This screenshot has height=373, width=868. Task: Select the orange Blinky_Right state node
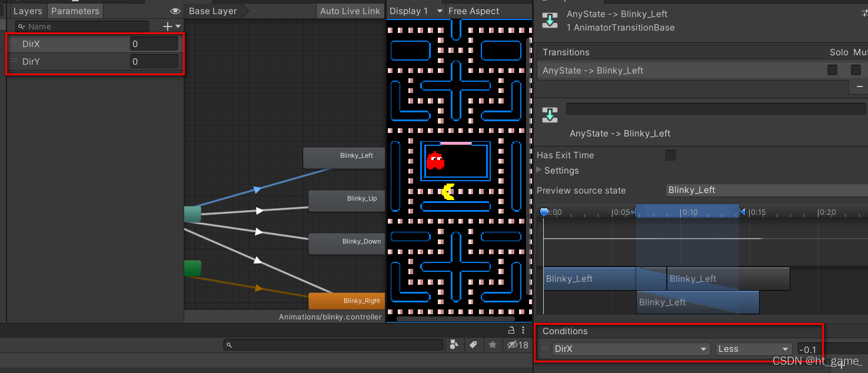(347, 301)
